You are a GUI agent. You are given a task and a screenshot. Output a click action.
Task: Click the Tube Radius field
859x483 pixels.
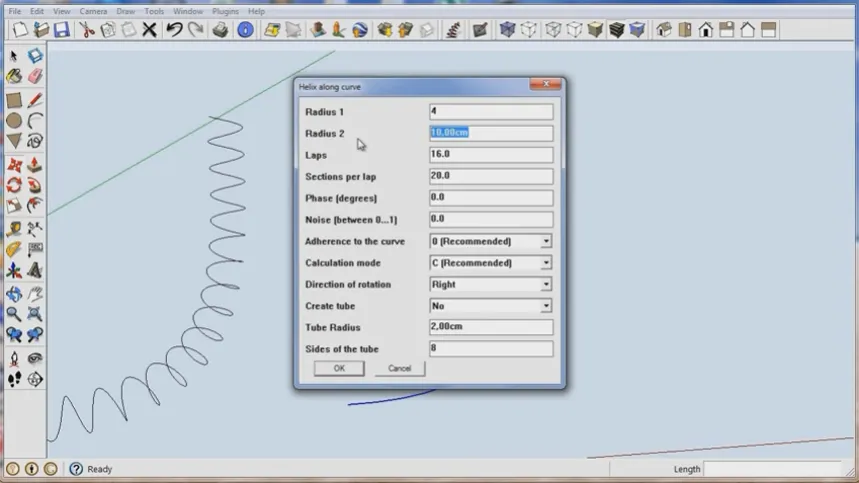[x=491, y=327]
